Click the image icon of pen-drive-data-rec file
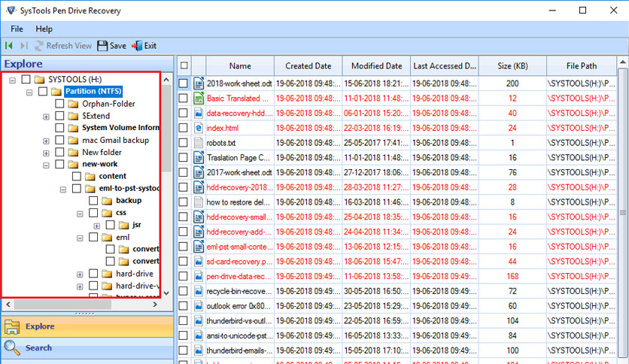Screen dimensions: 629x364 (x=198, y=276)
